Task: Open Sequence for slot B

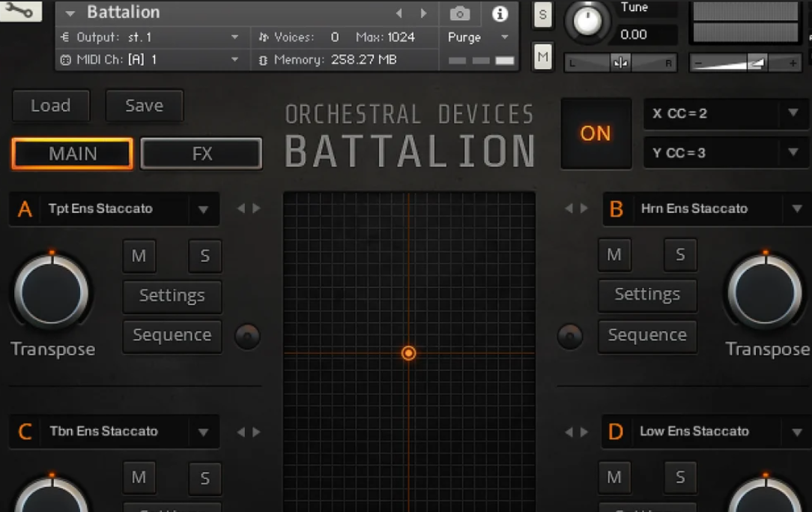Action: click(647, 336)
